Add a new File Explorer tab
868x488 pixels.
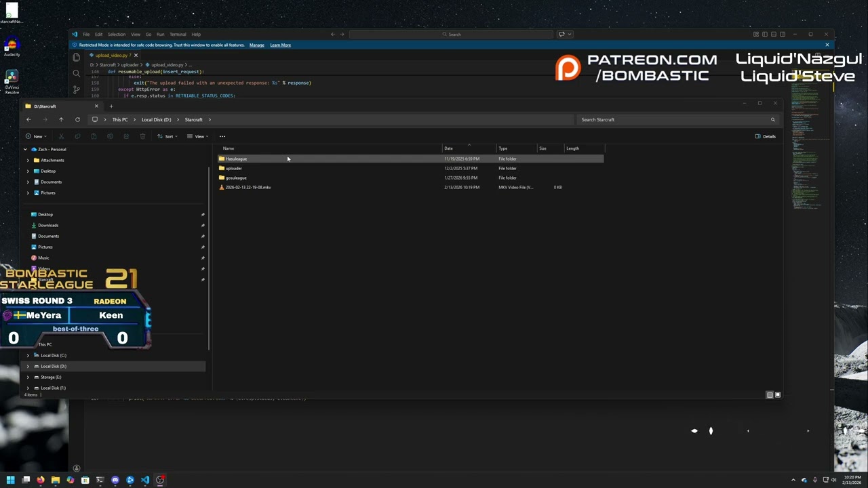[111, 106]
